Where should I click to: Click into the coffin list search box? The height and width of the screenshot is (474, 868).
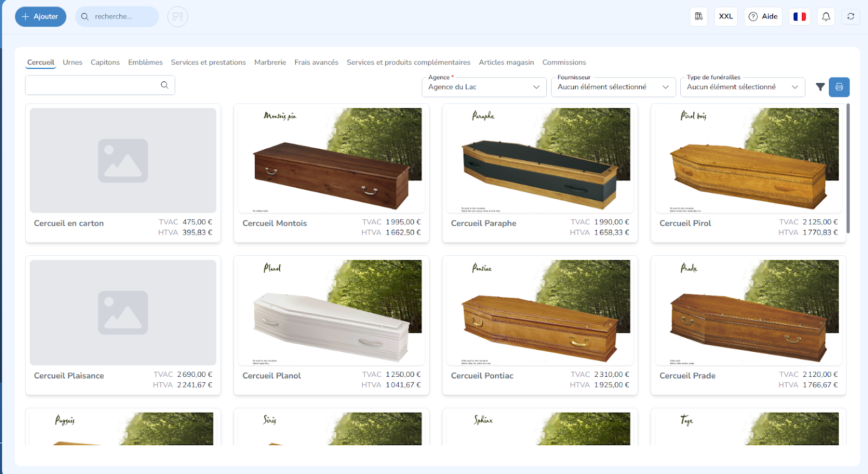coord(100,85)
